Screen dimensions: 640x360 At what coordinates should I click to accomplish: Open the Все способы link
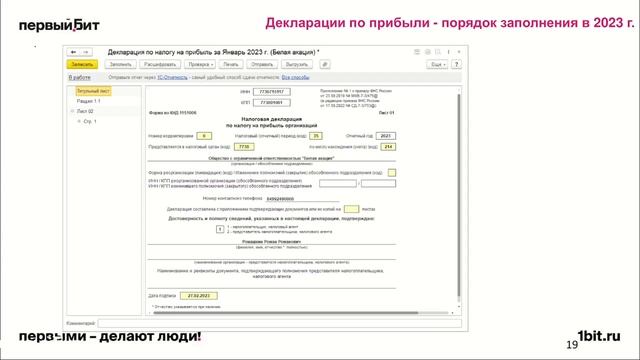point(296,77)
